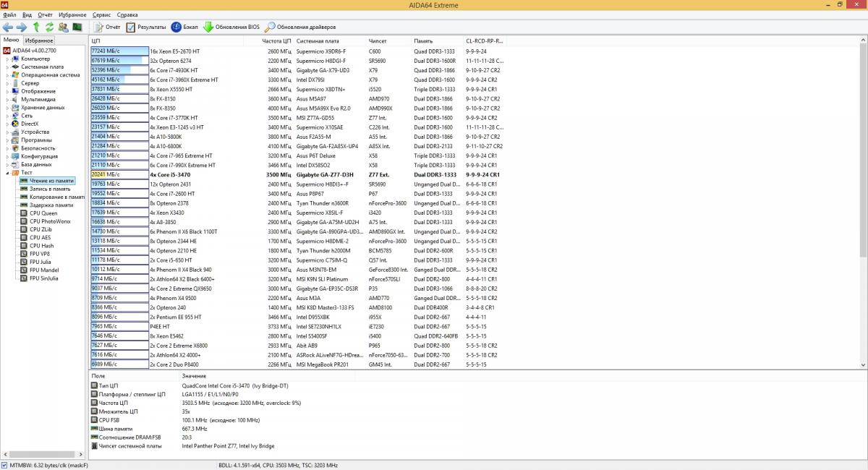Click the Back navigation arrow icon
The image size is (868, 470).
pyautogui.click(x=8, y=27)
